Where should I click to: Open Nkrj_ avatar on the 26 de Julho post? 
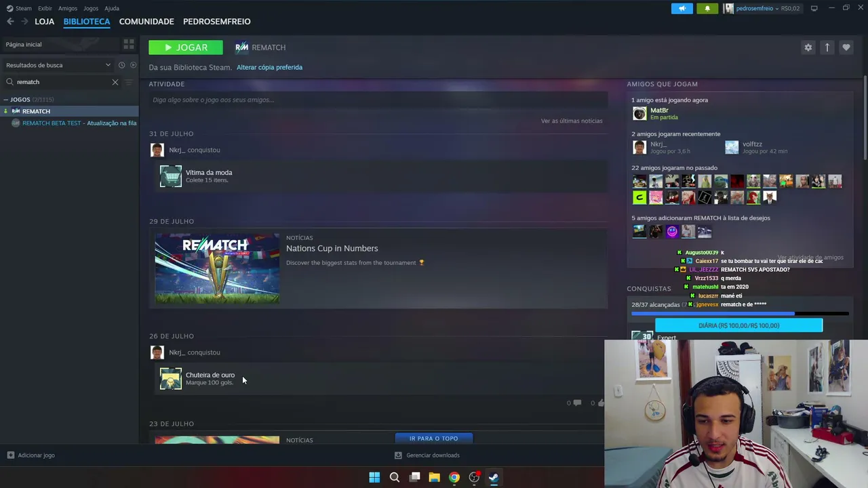tap(157, 352)
